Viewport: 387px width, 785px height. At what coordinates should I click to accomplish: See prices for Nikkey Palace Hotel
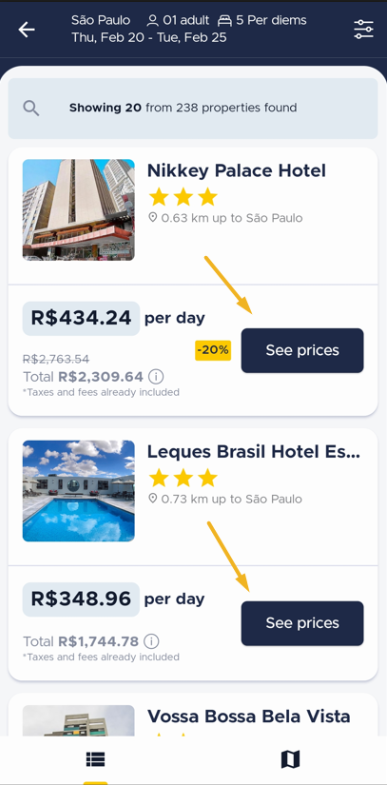pos(302,350)
